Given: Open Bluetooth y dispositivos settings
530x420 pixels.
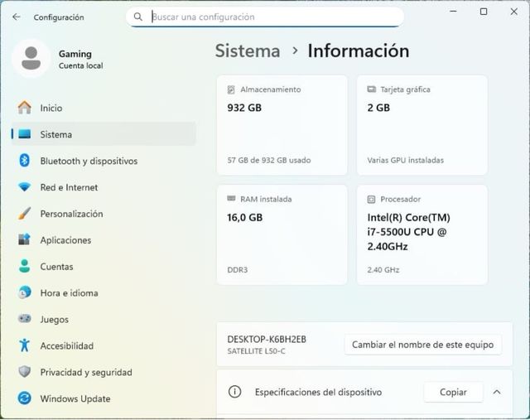Looking at the screenshot, I should click(x=104, y=161).
